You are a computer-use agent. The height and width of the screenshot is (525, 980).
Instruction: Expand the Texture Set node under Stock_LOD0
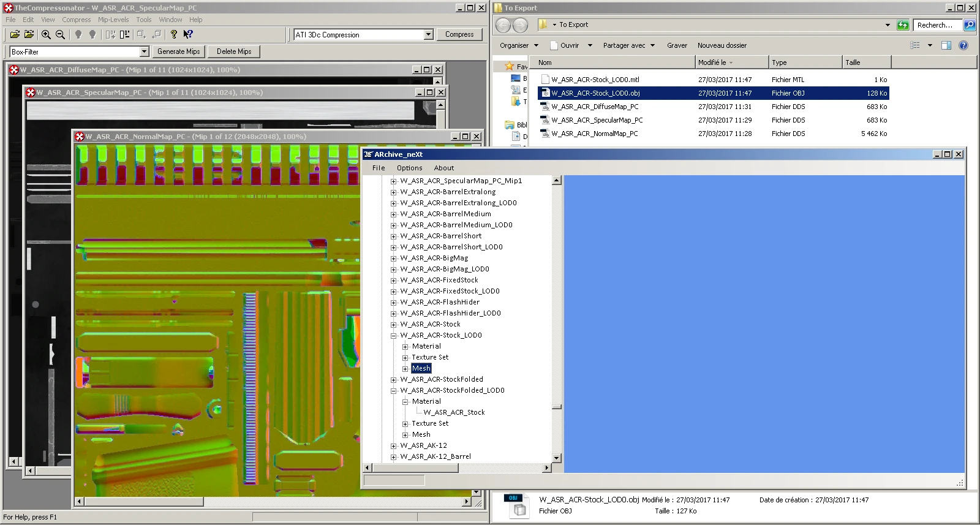tap(405, 358)
